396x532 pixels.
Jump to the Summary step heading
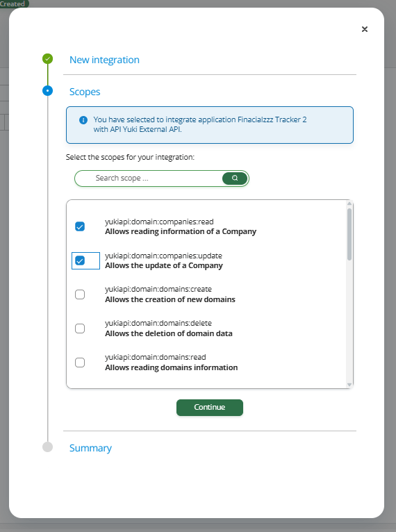tap(90, 448)
